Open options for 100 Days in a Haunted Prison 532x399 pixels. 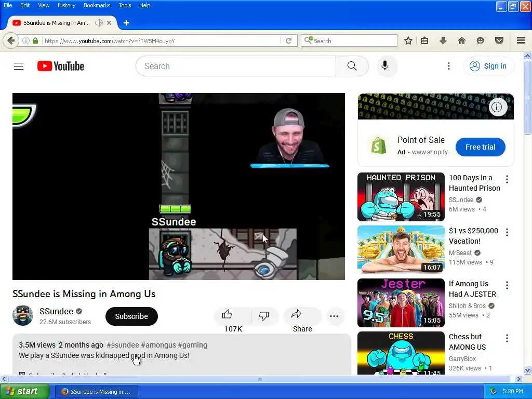tap(507, 179)
